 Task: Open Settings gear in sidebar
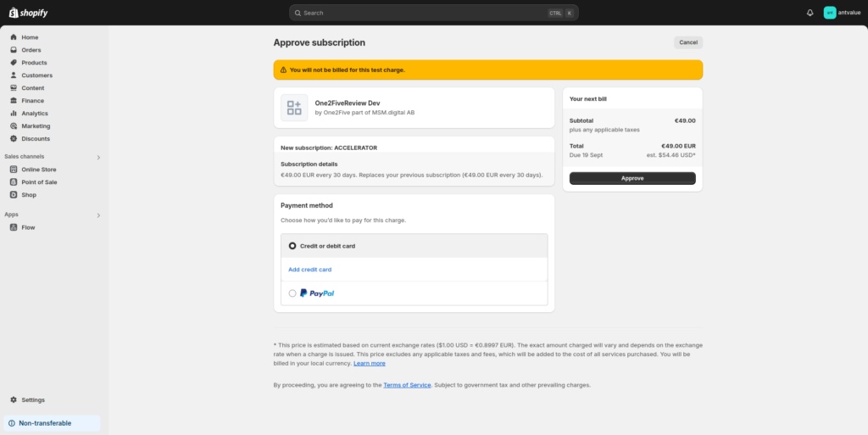click(14, 400)
